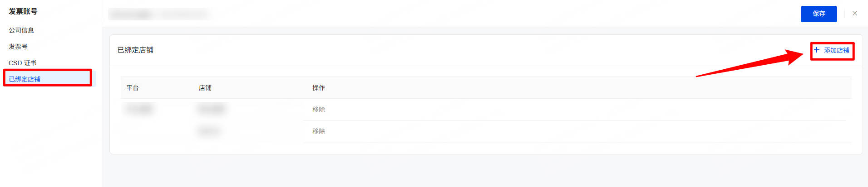Image resolution: width=868 pixels, height=187 pixels.
Task: Click the 店铺 column header
Action: pyautogui.click(x=205, y=88)
